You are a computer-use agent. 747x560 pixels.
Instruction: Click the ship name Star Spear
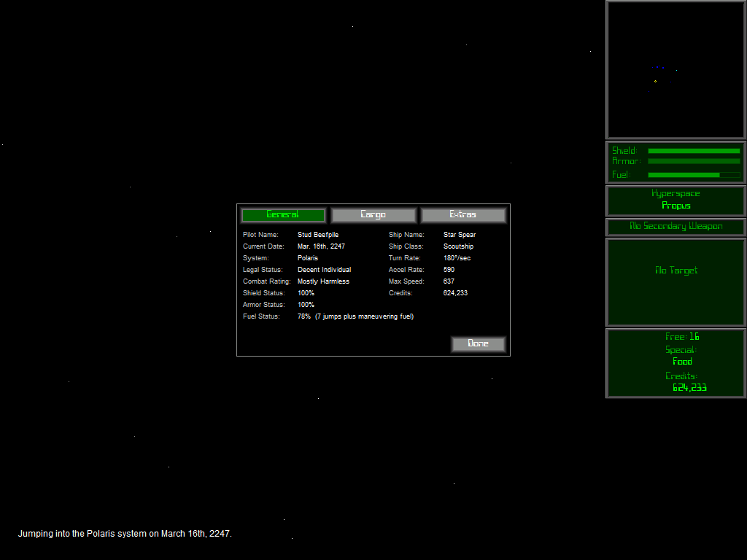460,235
